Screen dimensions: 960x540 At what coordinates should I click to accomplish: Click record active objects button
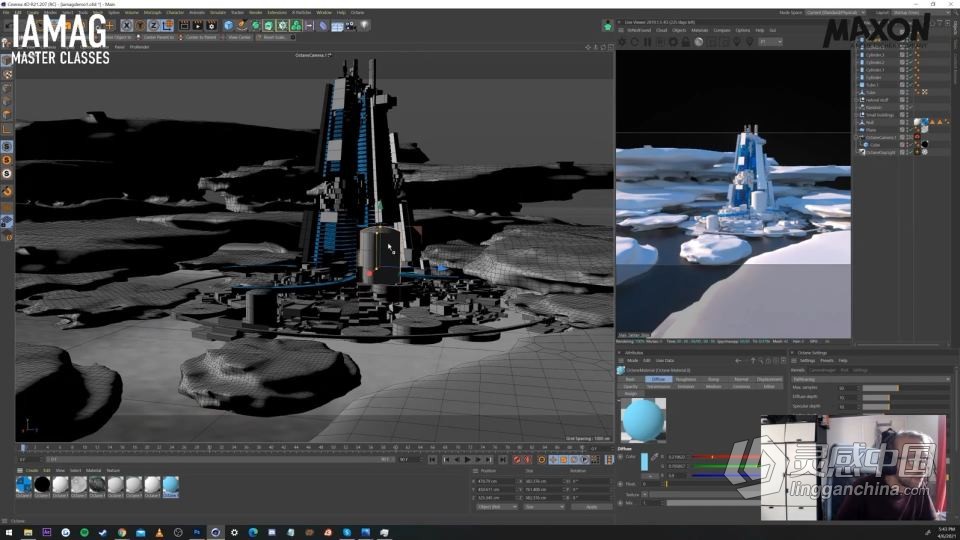(517, 459)
